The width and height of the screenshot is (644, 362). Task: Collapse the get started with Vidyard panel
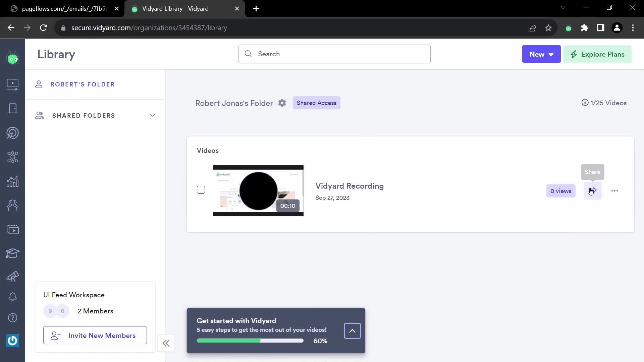coord(353,330)
